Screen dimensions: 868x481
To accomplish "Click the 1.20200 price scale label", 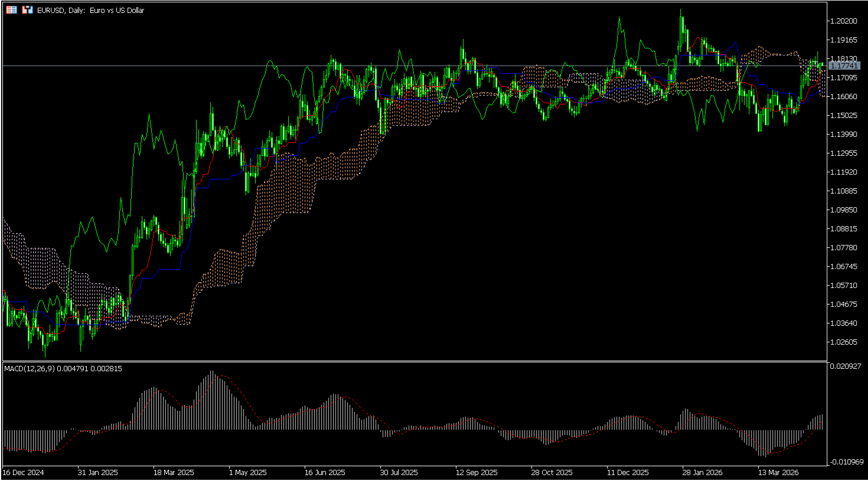I will point(843,21).
